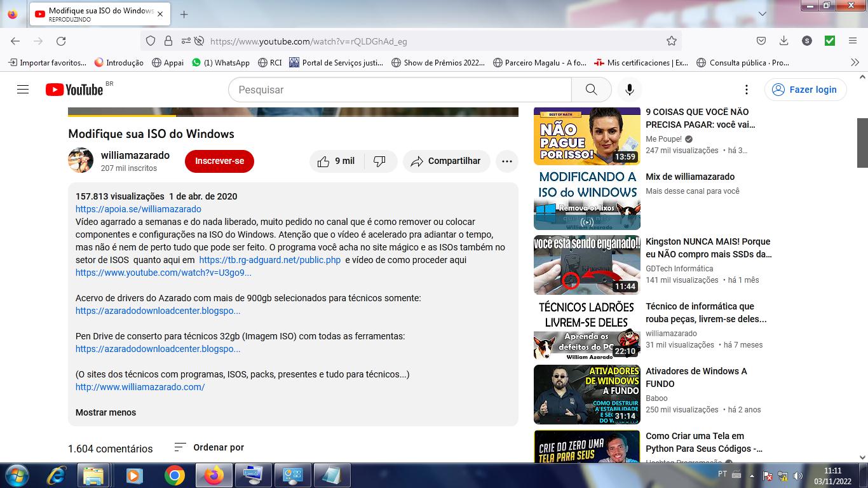Expand the 'Ordenar por' sort dropdown
This screenshot has height=488, width=868.
[x=209, y=447]
